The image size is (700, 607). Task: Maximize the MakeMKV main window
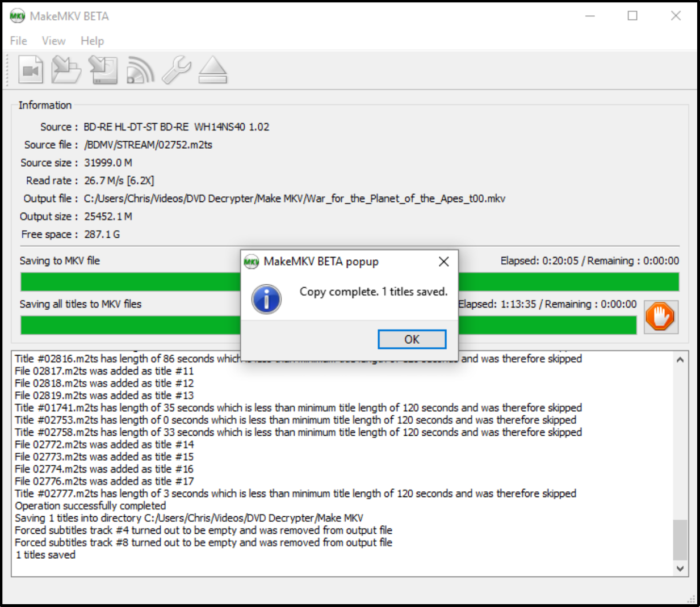[x=632, y=16]
